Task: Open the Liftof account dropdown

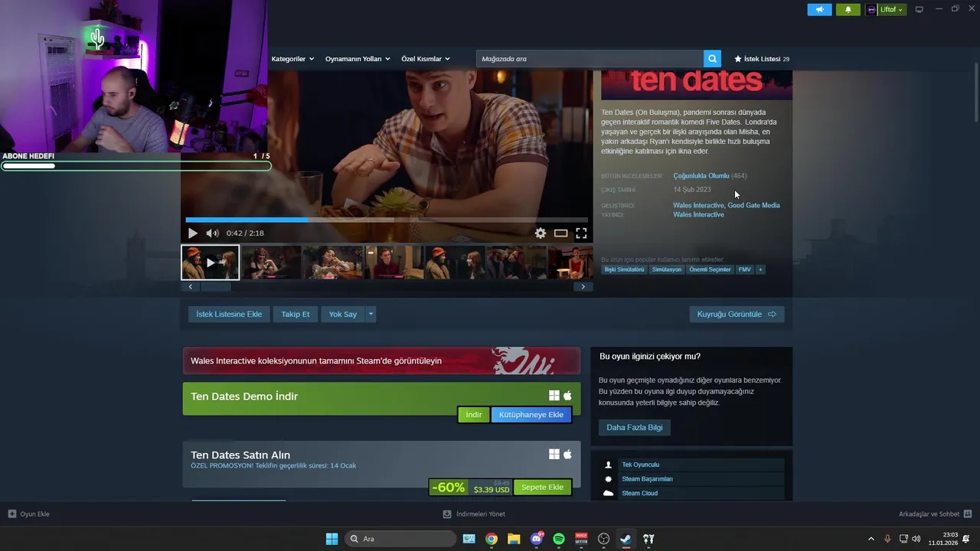Action: point(887,9)
